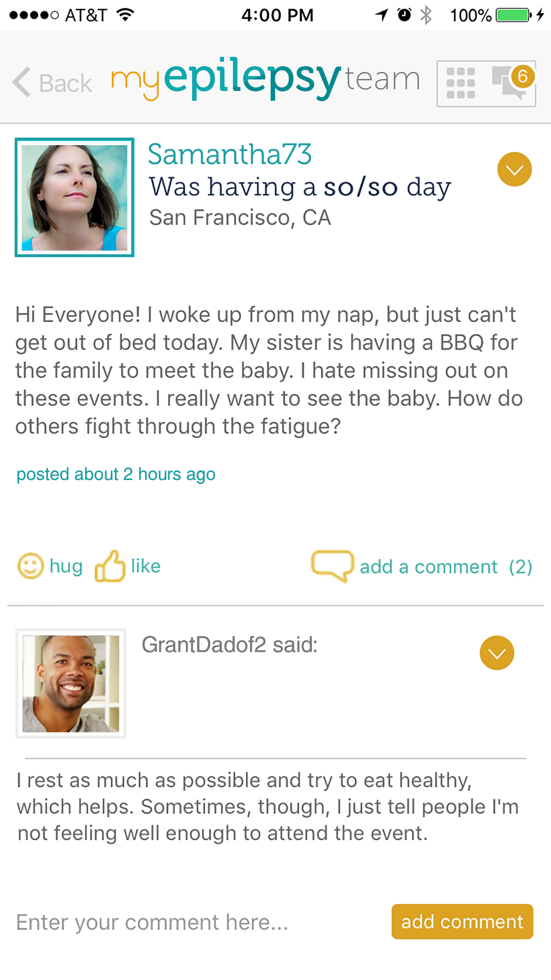This screenshot has height=980, width=551.
Task: Tap the Back chevron arrow
Action: click(21, 82)
